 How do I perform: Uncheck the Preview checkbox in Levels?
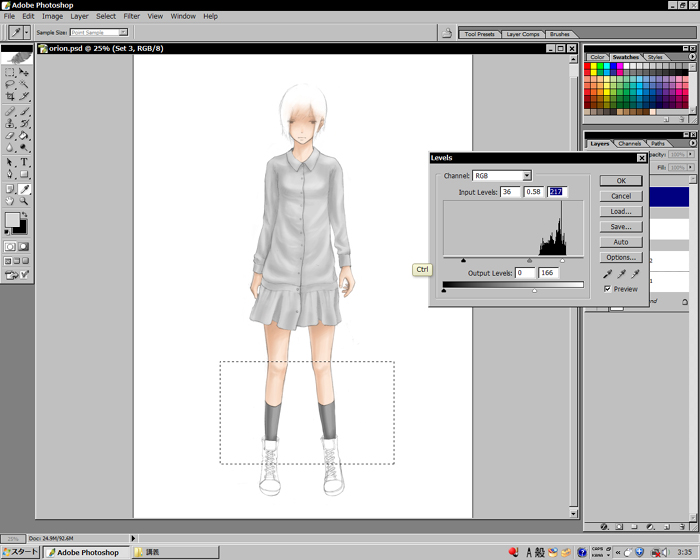click(607, 289)
